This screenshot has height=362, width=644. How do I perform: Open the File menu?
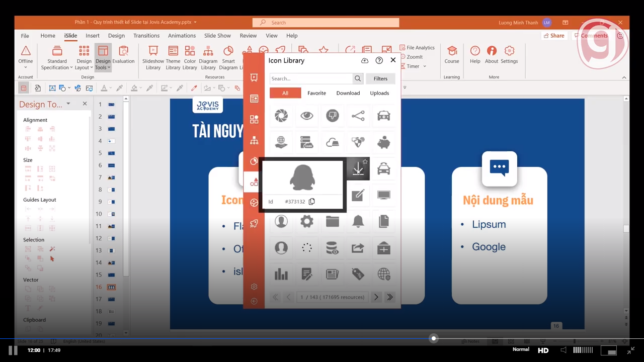(x=25, y=36)
